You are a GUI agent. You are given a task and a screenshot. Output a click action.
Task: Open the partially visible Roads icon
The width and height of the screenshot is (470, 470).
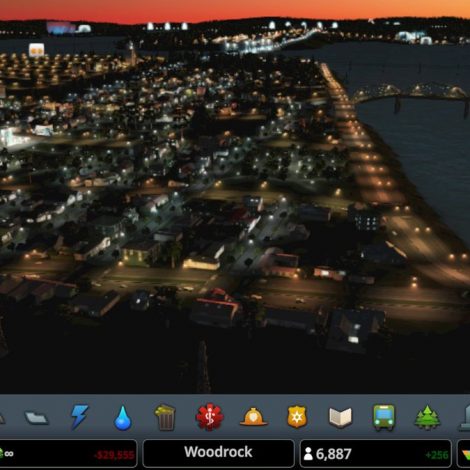tap(2, 418)
